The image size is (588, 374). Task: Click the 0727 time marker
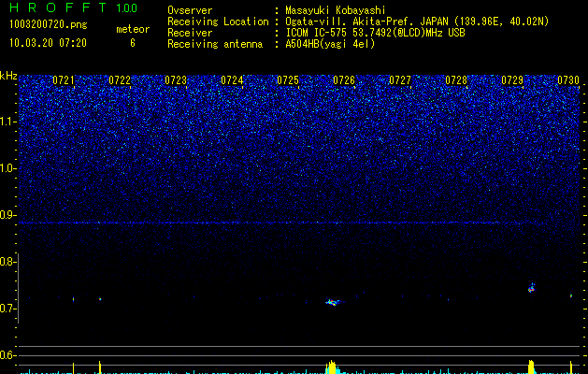[400, 80]
